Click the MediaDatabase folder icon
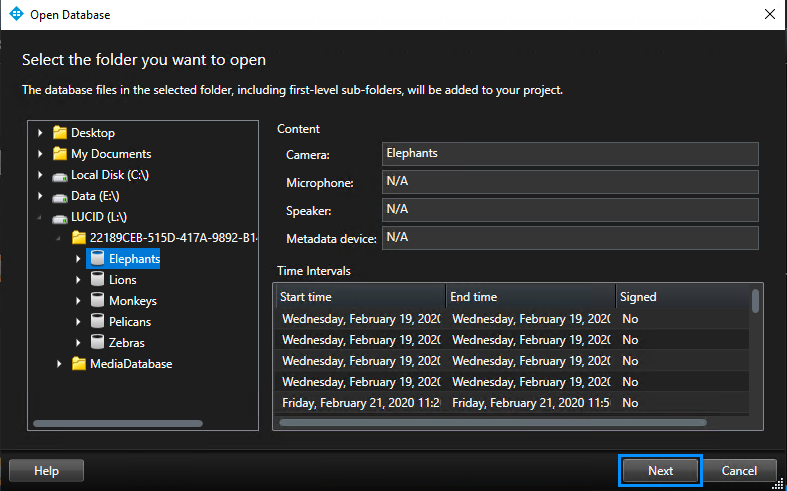 pos(79,364)
